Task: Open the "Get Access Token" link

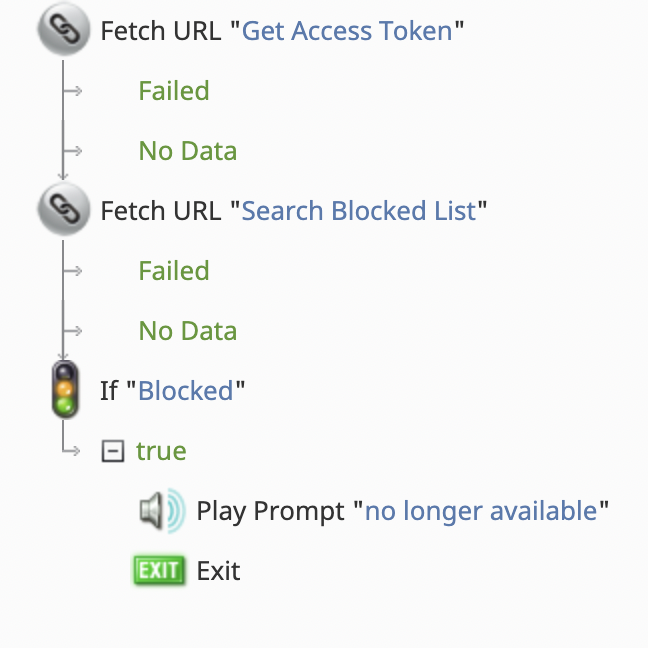Action: coord(347,31)
